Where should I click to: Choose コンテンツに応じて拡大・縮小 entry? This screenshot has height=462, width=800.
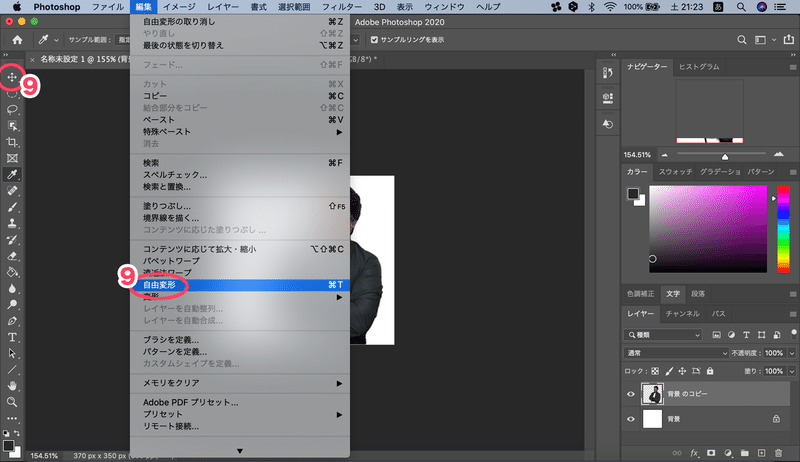click(240, 249)
